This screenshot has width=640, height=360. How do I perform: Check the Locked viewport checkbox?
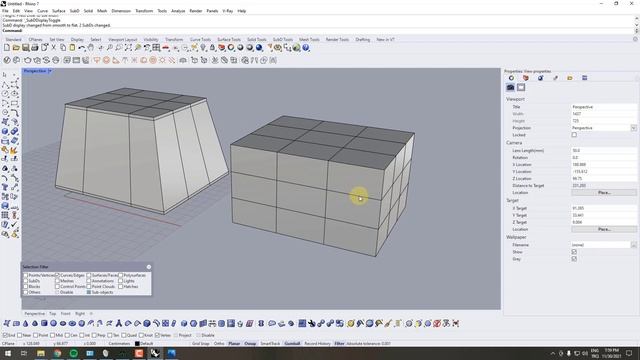(574, 135)
